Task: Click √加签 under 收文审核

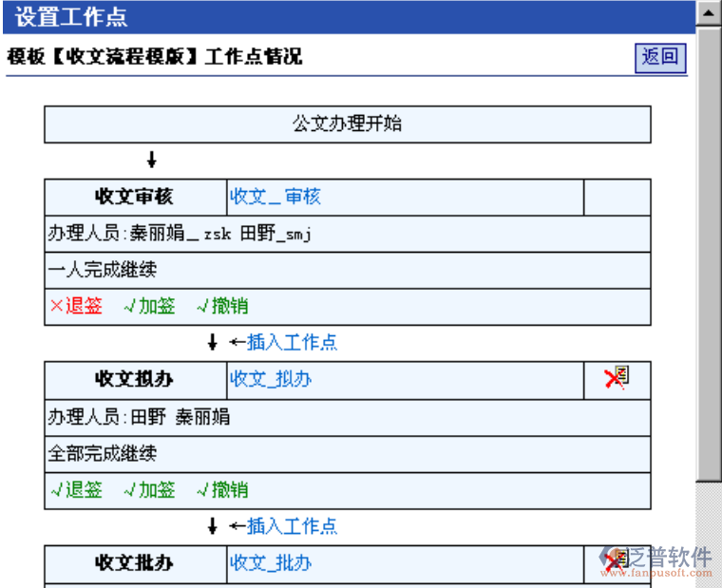Action: pyautogui.click(x=149, y=306)
